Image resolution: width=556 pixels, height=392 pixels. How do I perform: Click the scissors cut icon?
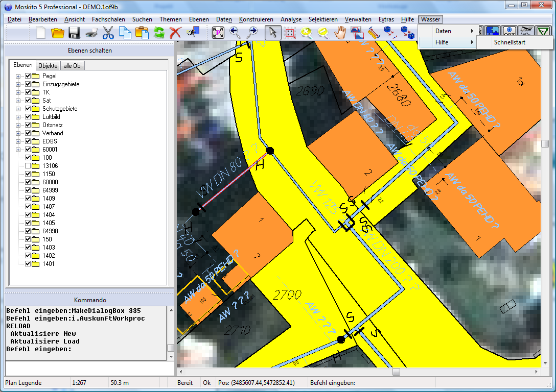tap(108, 33)
